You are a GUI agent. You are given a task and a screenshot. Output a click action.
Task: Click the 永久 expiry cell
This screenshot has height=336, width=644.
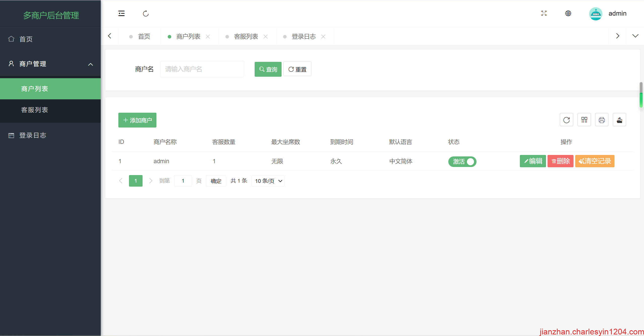pyautogui.click(x=336, y=161)
